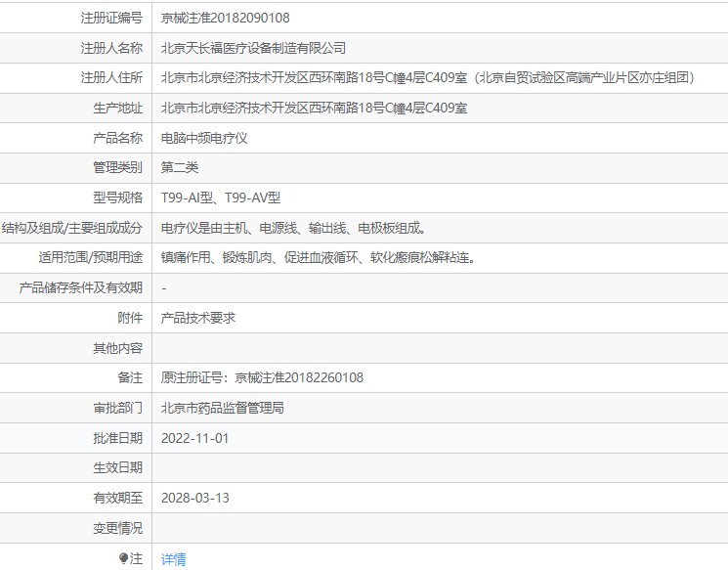Click the 生效日期 label
The height and width of the screenshot is (570, 728).
[x=118, y=467]
